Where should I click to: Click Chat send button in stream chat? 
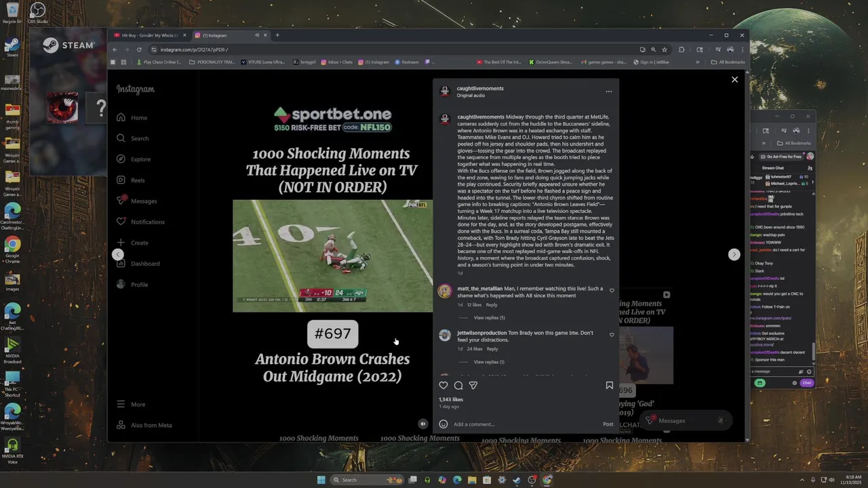[806, 383]
